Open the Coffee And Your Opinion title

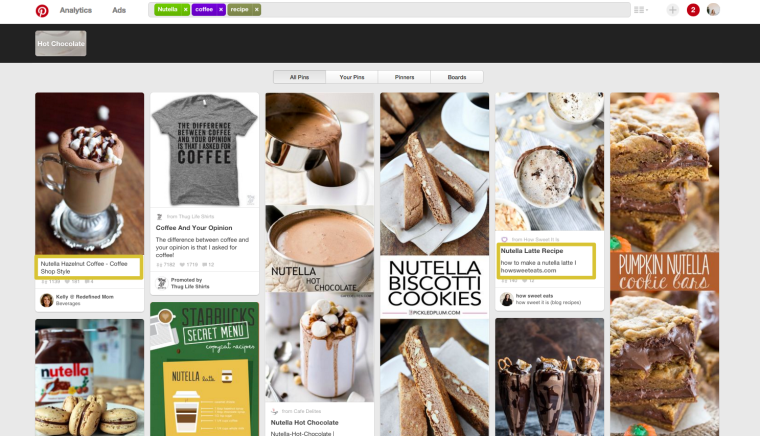click(194, 228)
